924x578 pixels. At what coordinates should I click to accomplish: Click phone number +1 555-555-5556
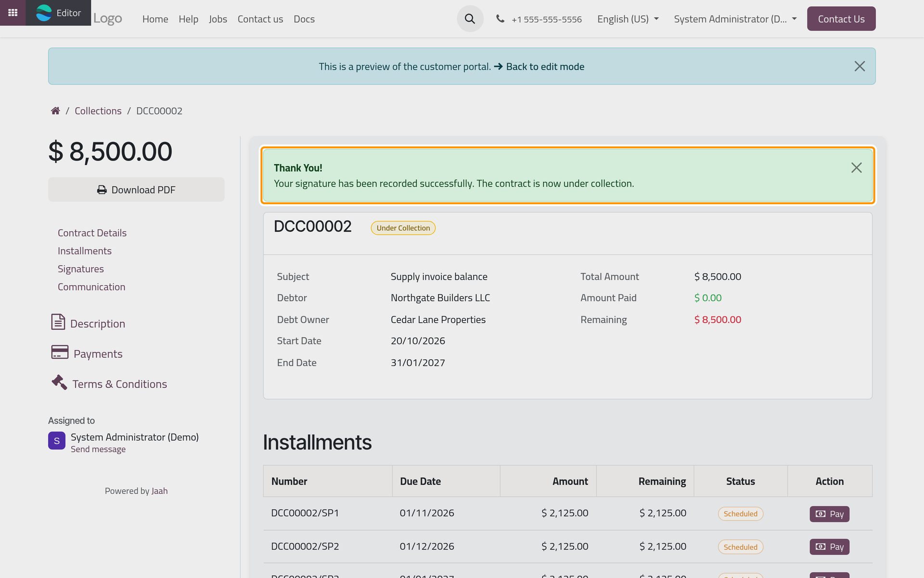546,19
